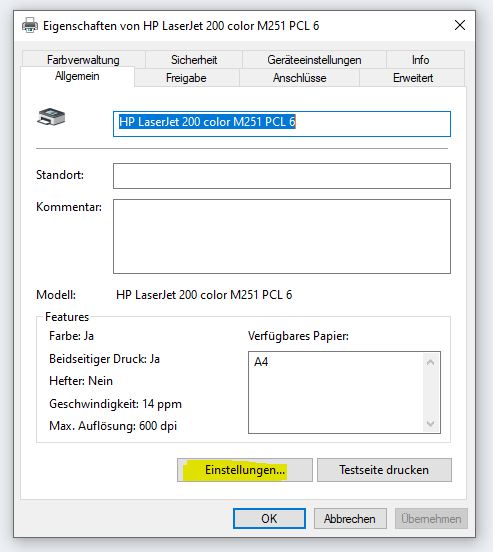493x552 pixels.
Task: Click 'Max. Auflösung: 600 dpi' text
Action: click(x=113, y=426)
